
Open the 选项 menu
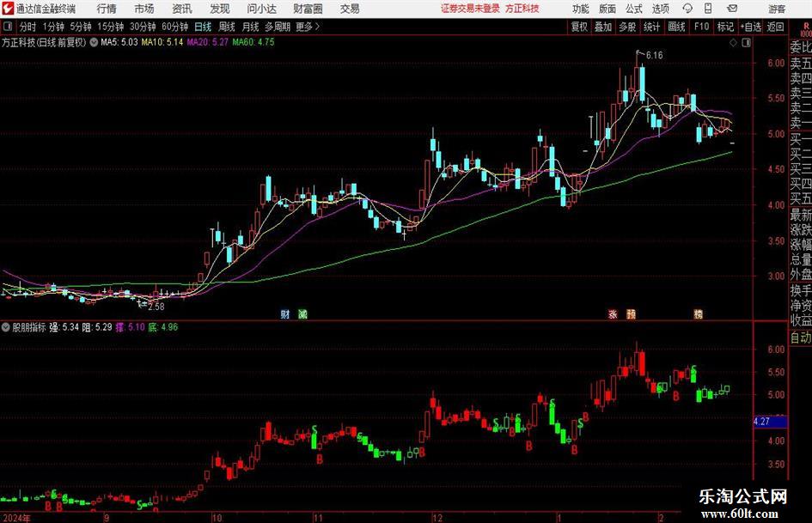660,9
